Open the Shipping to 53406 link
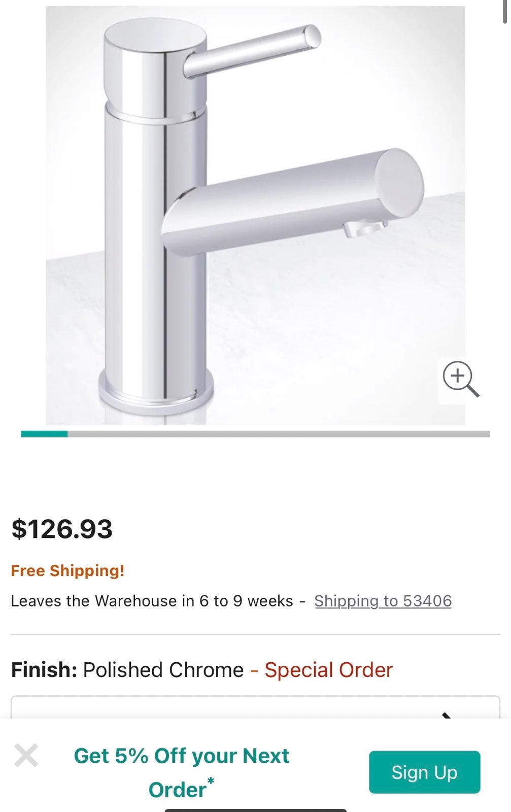 point(383,601)
